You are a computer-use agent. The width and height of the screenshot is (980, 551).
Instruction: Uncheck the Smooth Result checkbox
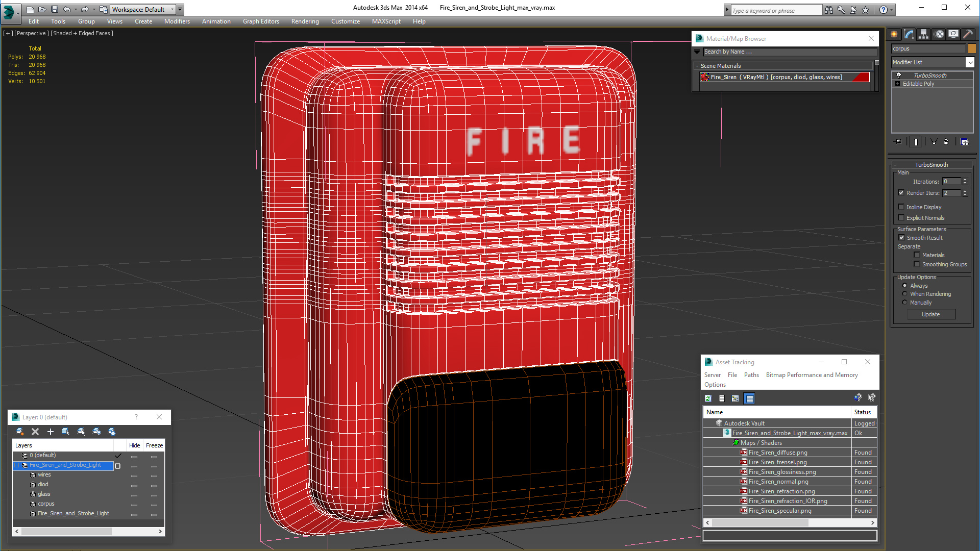tap(901, 238)
